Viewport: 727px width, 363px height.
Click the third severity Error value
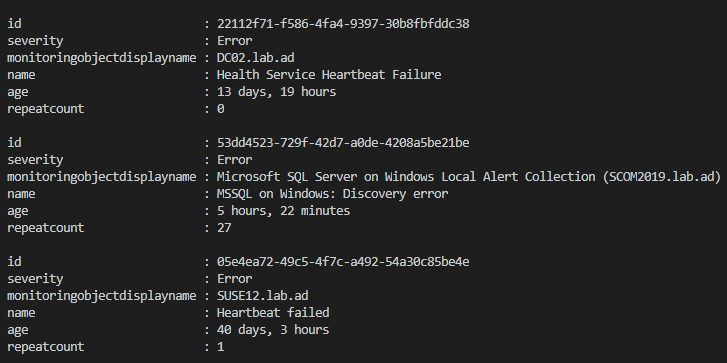(235, 279)
